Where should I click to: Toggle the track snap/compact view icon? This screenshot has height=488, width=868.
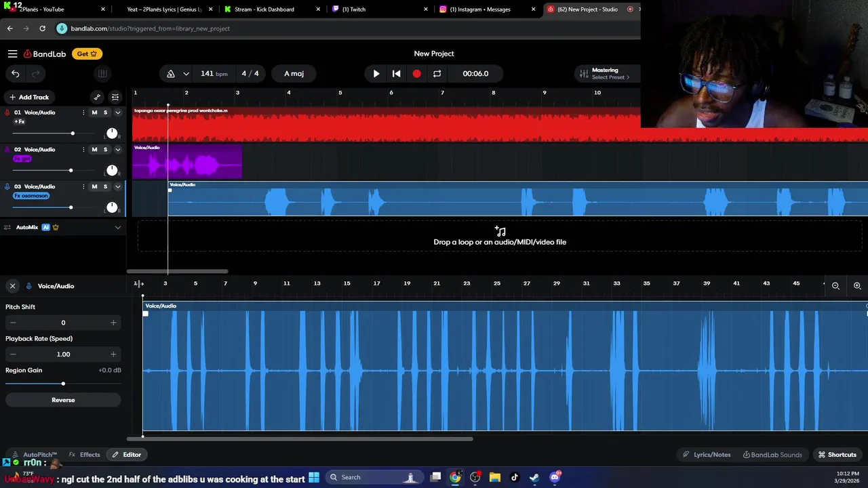(115, 97)
